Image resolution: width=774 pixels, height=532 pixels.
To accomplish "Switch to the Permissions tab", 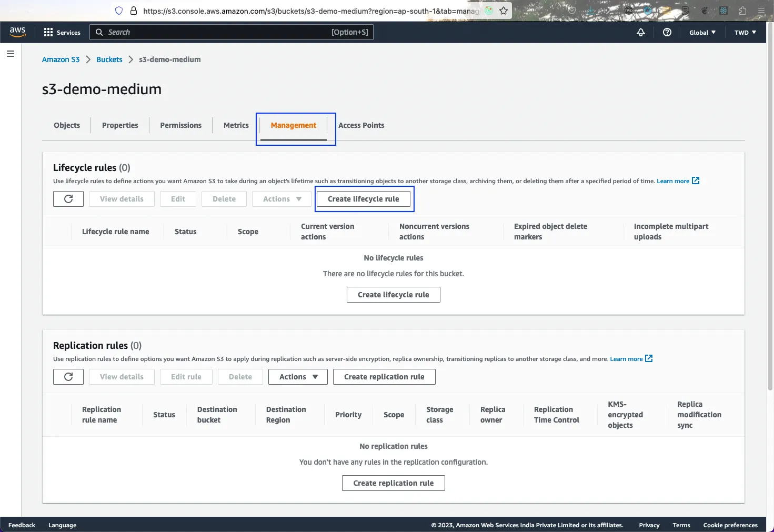I will (x=181, y=125).
